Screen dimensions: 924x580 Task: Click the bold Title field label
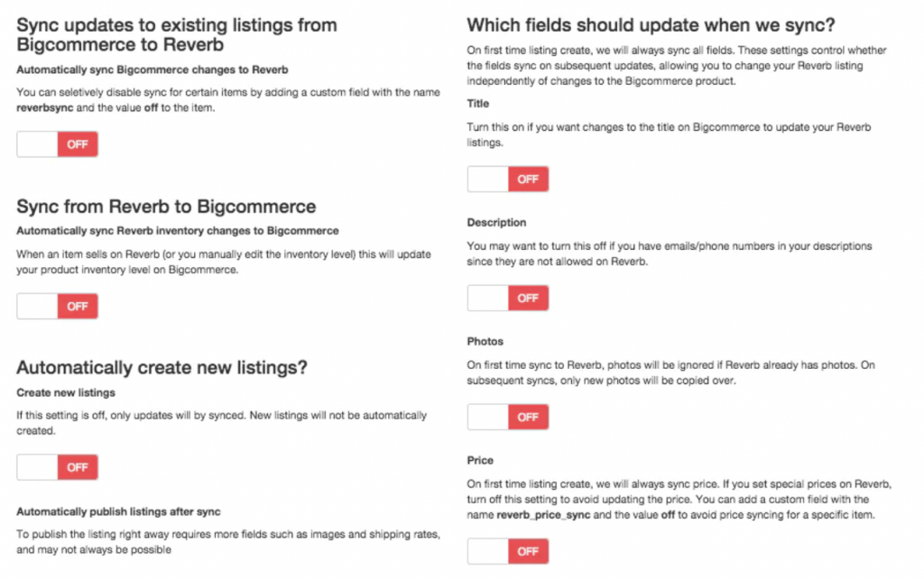[476, 103]
